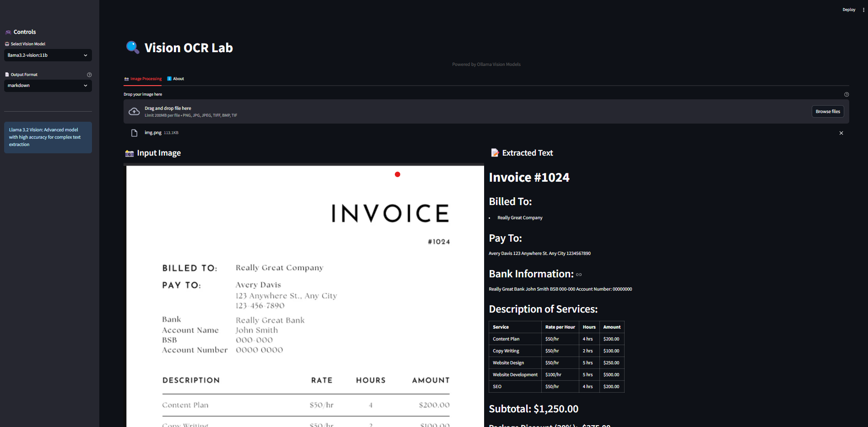Click the Service column header in table
The width and height of the screenshot is (868, 427).
tap(501, 327)
